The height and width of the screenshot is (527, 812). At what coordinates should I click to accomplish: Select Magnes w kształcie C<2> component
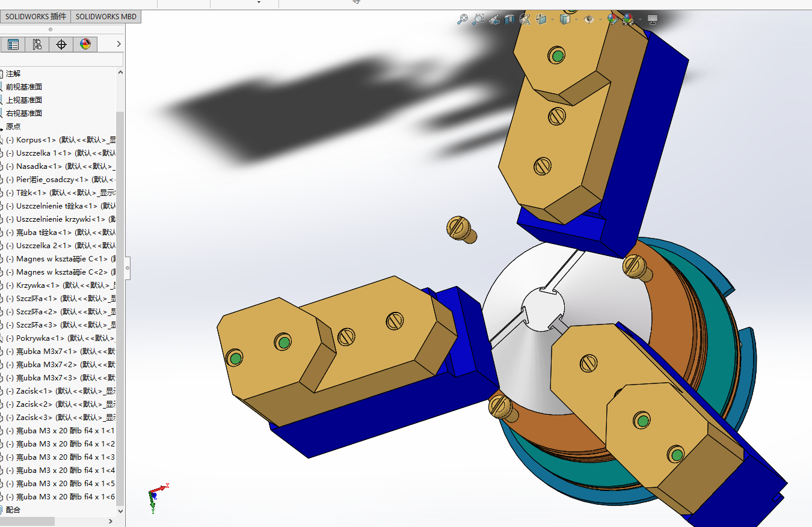pos(60,272)
